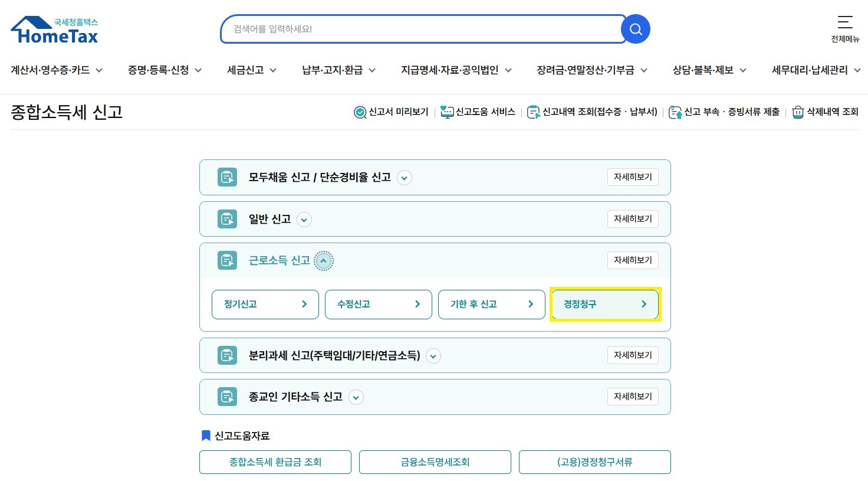Expand the 분리과세 신고 section
Image resolution: width=868 pixels, height=481 pixels.
click(433, 356)
